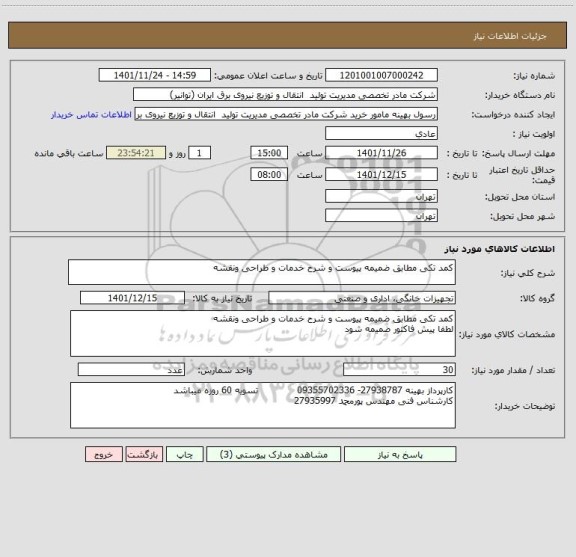
Task: Click the خروج exit button
Action: pyautogui.click(x=104, y=454)
